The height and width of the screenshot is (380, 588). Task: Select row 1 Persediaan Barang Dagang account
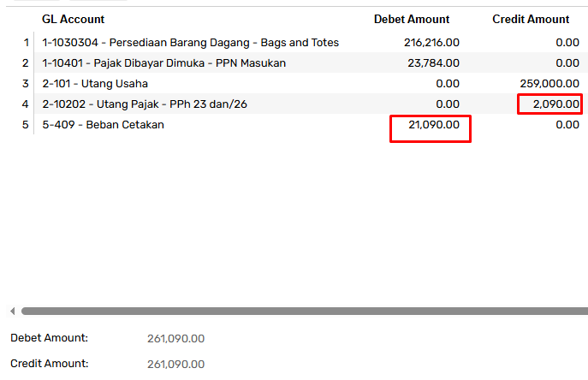(x=190, y=43)
